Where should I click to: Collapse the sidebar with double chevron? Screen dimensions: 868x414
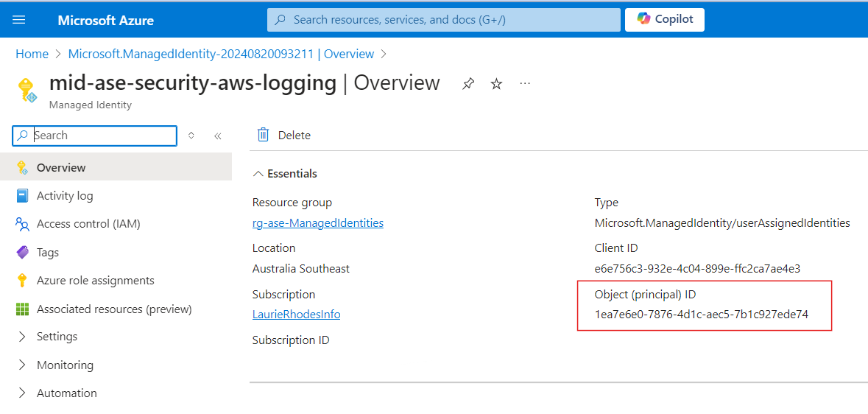tap(218, 136)
